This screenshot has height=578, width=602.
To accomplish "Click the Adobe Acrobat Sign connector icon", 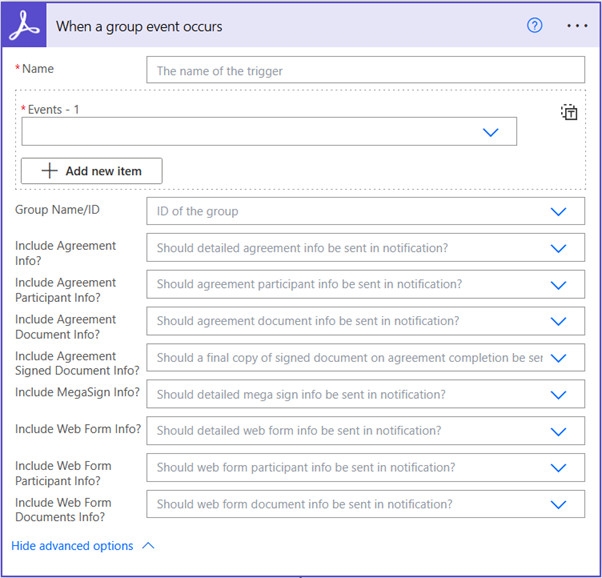I will (24, 26).
